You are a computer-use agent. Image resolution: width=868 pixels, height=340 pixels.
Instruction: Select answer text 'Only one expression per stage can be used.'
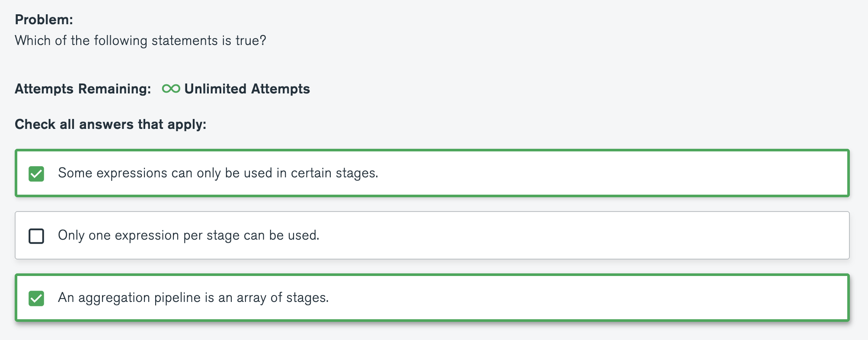coord(188,235)
